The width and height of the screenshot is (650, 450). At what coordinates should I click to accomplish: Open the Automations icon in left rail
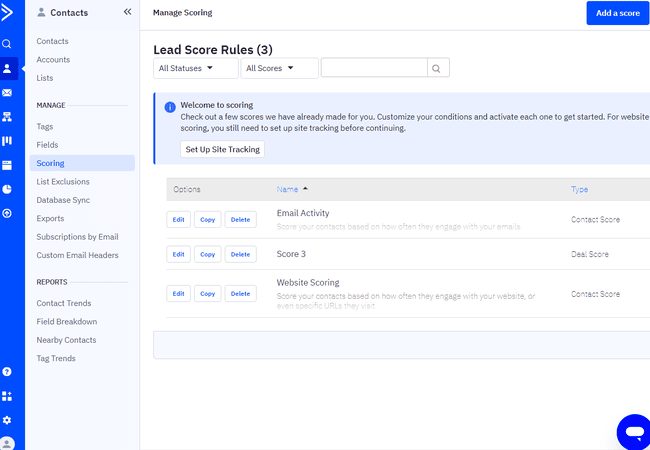pyautogui.click(x=7, y=117)
